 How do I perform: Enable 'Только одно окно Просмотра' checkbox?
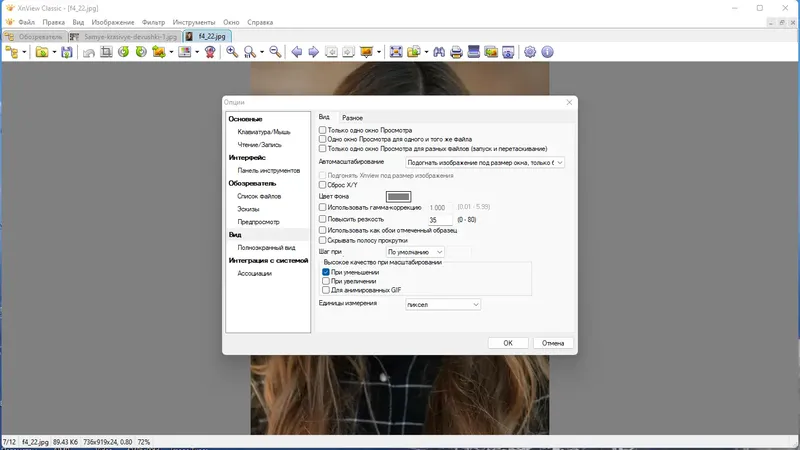click(x=322, y=130)
